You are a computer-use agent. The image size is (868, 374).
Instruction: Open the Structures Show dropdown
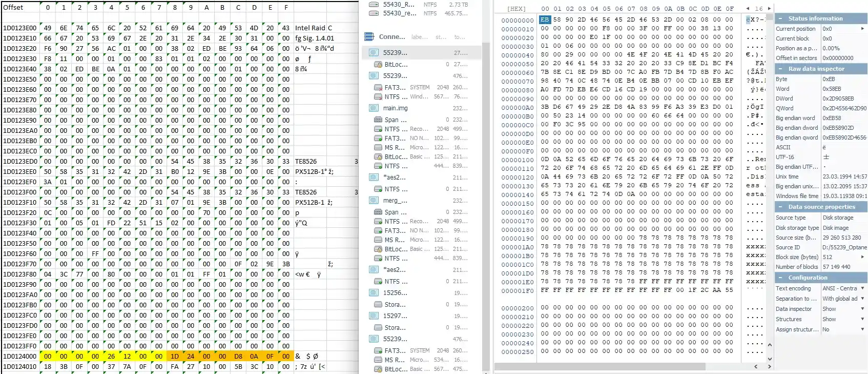coord(863,319)
